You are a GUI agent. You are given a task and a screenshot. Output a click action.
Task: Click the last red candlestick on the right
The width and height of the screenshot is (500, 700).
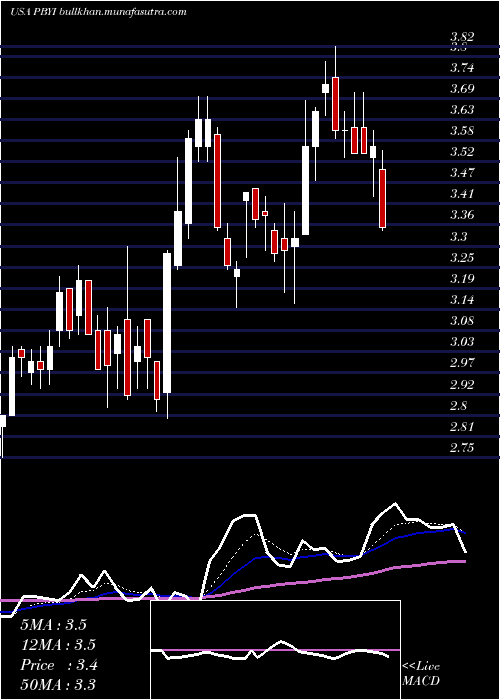383,198
